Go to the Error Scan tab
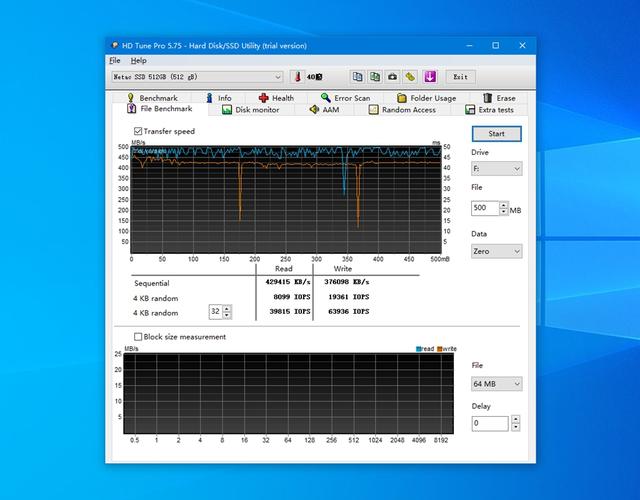The width and height of the screenshot is (640, 500). point(345,98)
